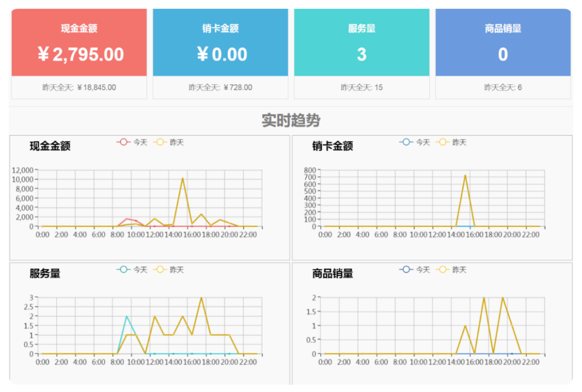The image size is (582, 392).
Task: Toggle 昨天 legend in 销卡金额 chart
Action: tap(451, 142)
